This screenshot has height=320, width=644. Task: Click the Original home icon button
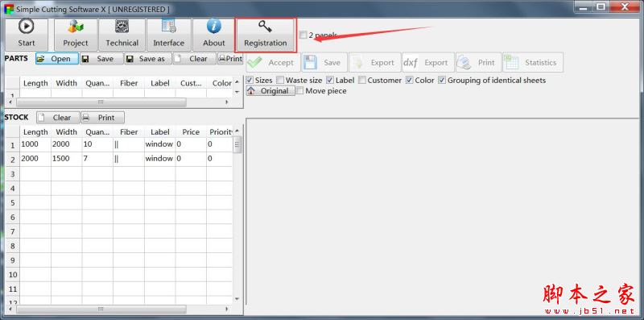click(x=270, y=91)
